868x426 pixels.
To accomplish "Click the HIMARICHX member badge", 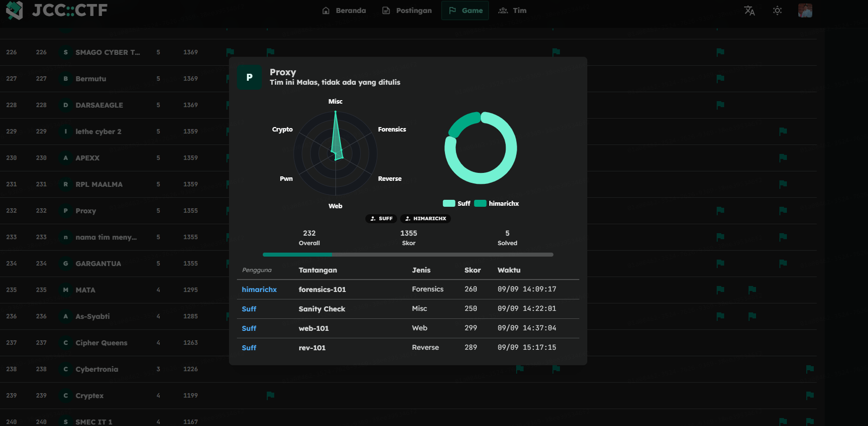I will pos(426,219).
